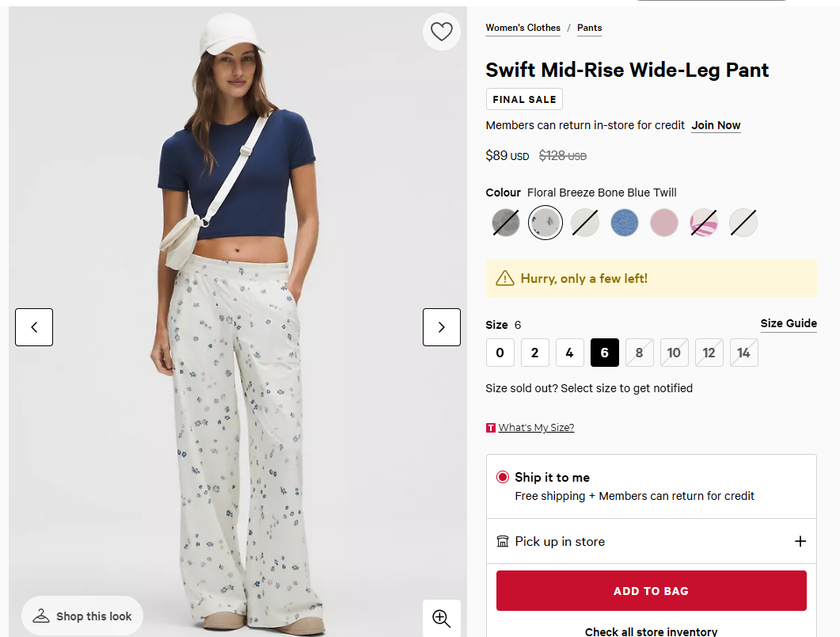Choose size 0
This screenshot has height=637, width=840.
(500, 353)
